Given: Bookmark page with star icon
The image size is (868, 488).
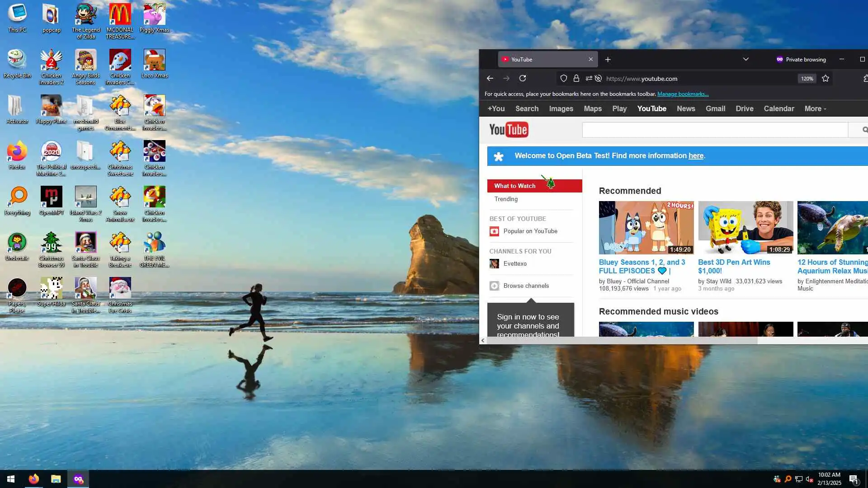Looking at the screenshot, I should [x=826, y=78].
